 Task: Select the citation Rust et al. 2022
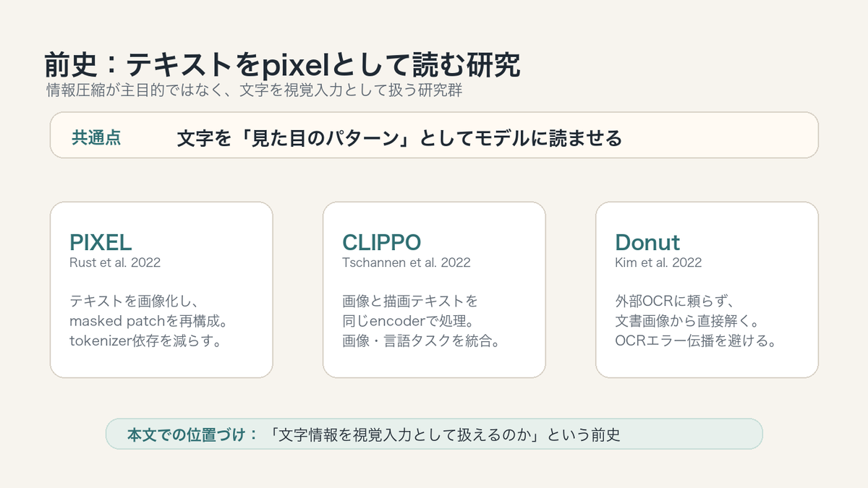[115, 262]
